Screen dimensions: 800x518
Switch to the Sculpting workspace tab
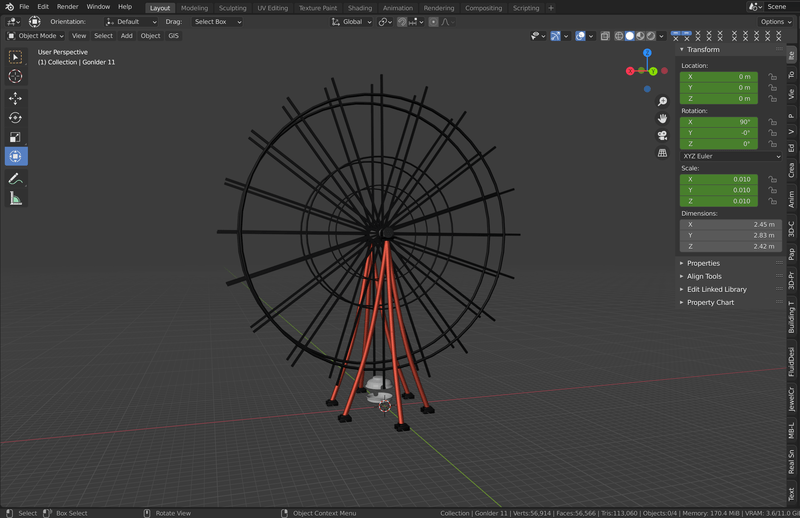tap(232, 8)
